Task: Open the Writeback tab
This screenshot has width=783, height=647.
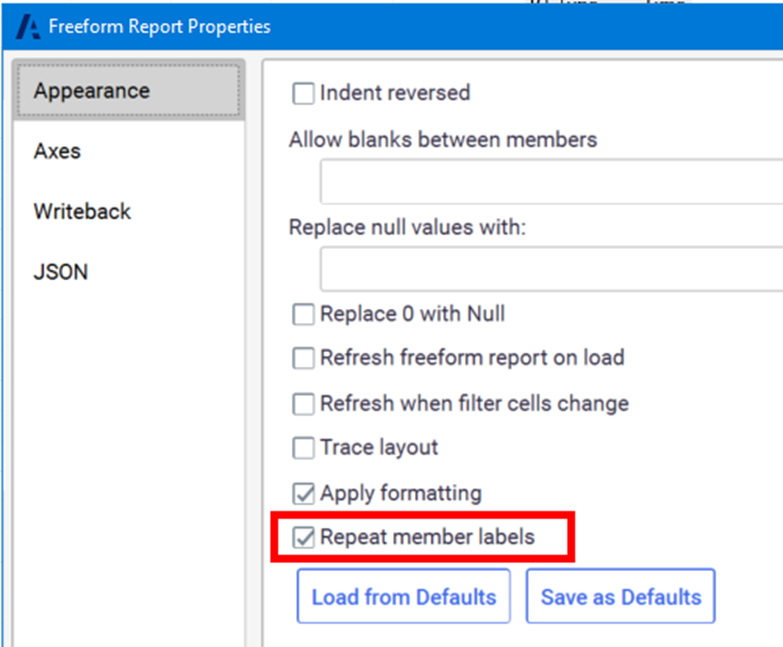Action: [82, 212]
